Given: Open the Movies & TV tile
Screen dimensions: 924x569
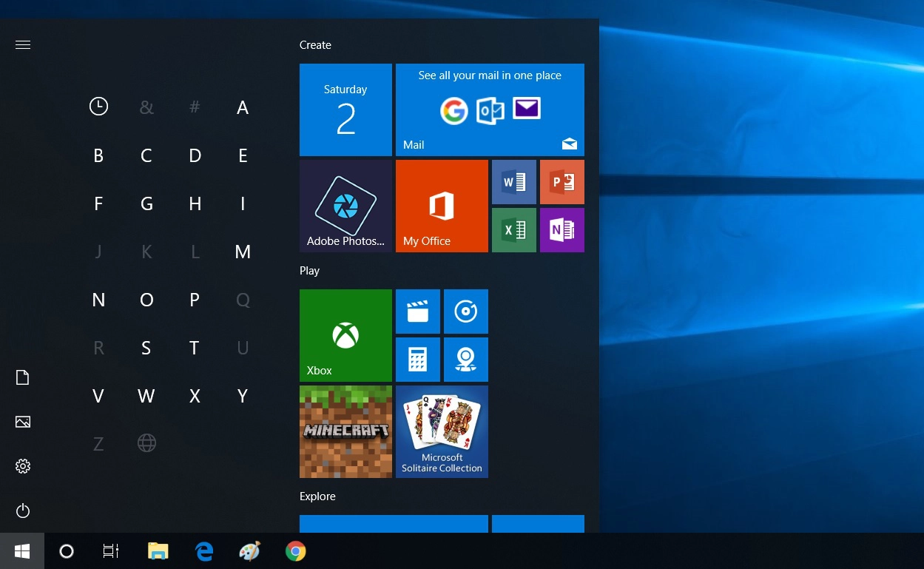Looking at the screenshot, I should (417, 312).
